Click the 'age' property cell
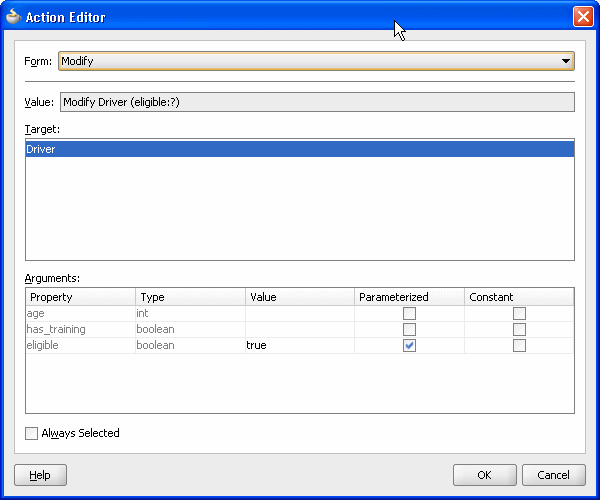Image resolution: width=600 pixels, height=500 pixels. click(80, 313)
